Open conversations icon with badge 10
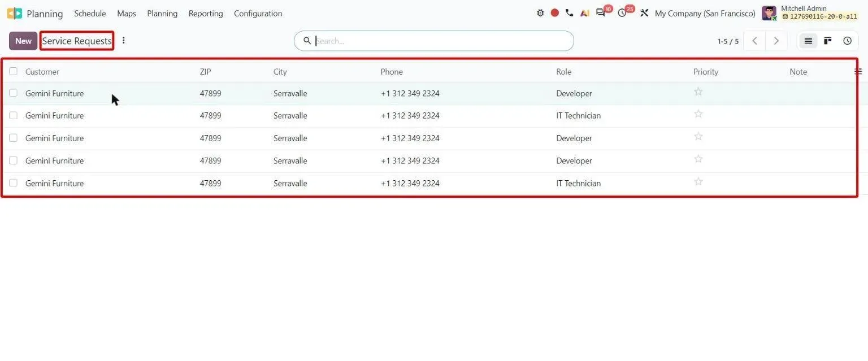868x361 pixels. (601, 12)
